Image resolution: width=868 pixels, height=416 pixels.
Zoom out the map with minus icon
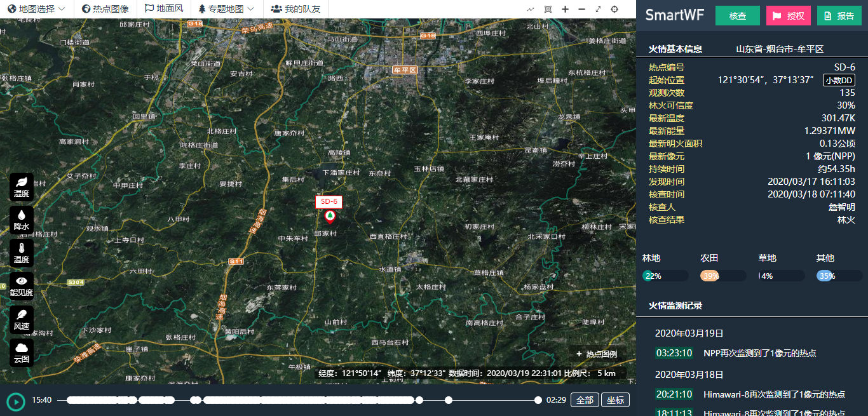tap(581, 9)
